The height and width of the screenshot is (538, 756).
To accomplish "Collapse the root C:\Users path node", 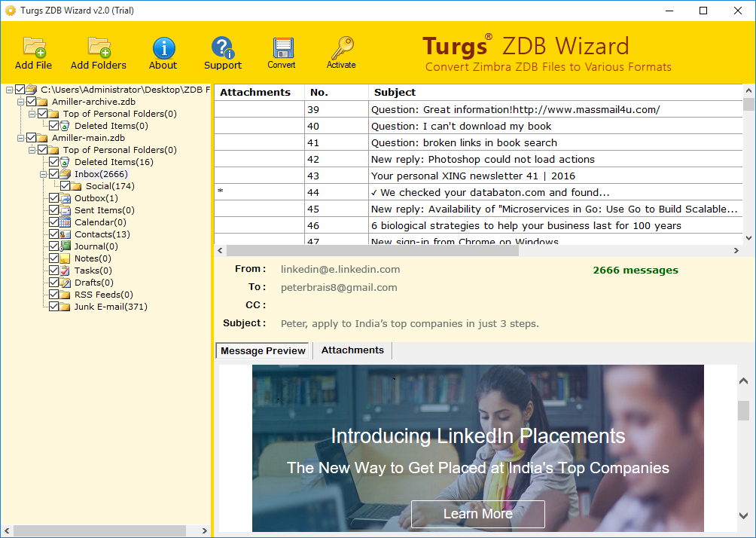I will click(9, 90).
